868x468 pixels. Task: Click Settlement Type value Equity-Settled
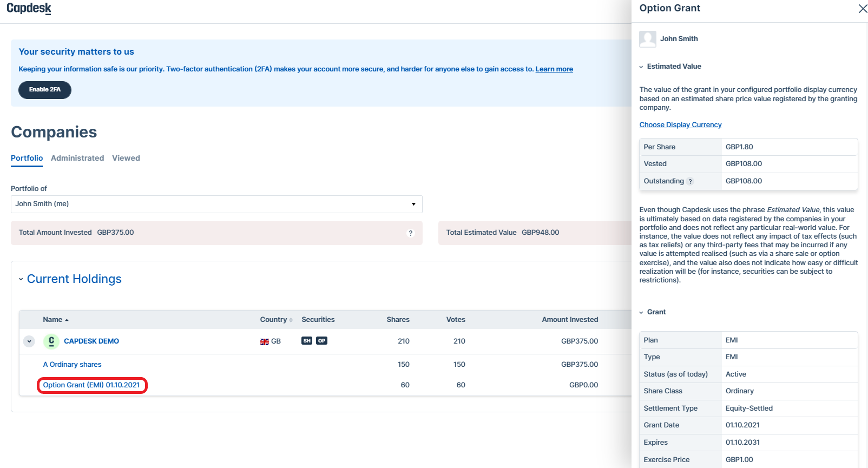[749, 408]
